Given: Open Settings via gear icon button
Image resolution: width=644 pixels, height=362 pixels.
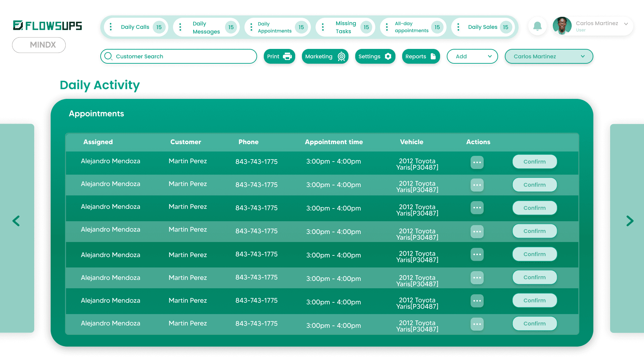Looking at the screenshot, I should (x=388, y=56).
